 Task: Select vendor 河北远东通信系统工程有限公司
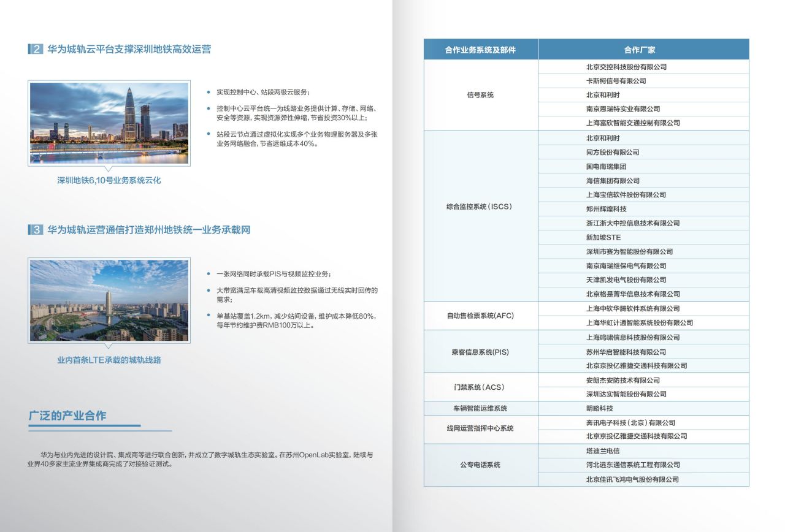coord(633,465)
